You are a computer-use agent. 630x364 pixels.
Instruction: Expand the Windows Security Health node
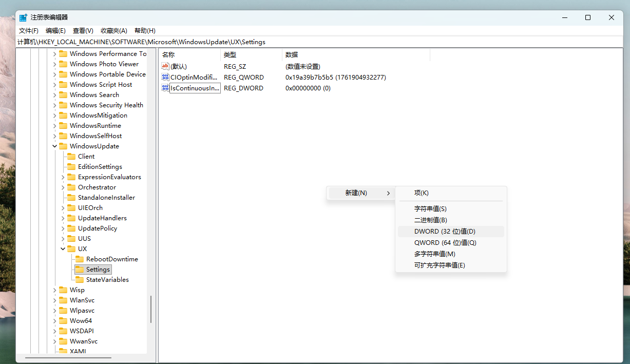[55, 105]
